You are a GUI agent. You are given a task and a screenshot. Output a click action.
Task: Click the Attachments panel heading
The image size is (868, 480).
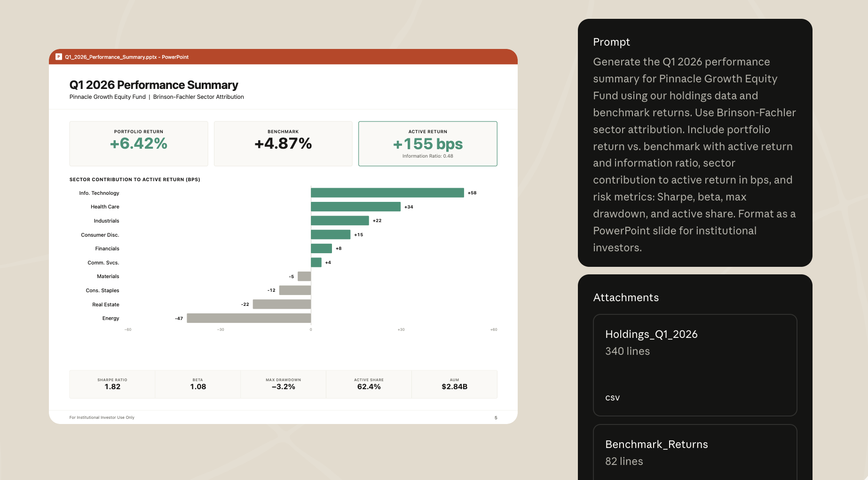[626, 298]
